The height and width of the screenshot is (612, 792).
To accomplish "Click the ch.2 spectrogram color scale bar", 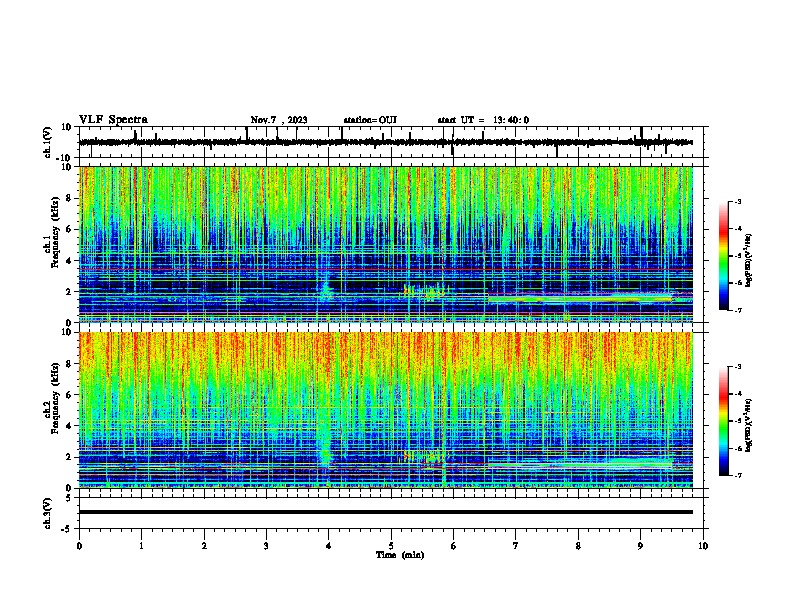I will [723, 421].
